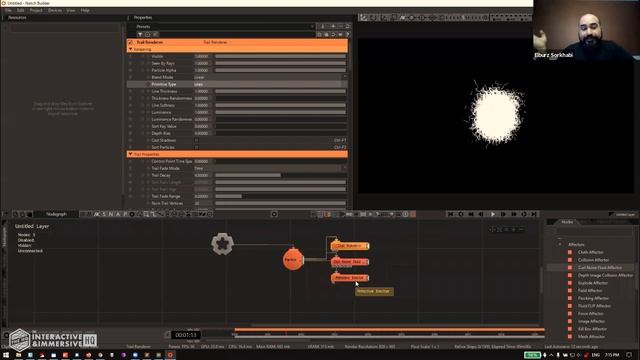This screenshot has height=360, width=640.
Task: Adjust the Visible slider
Action: pyautogui.click(x=280, y=56)
